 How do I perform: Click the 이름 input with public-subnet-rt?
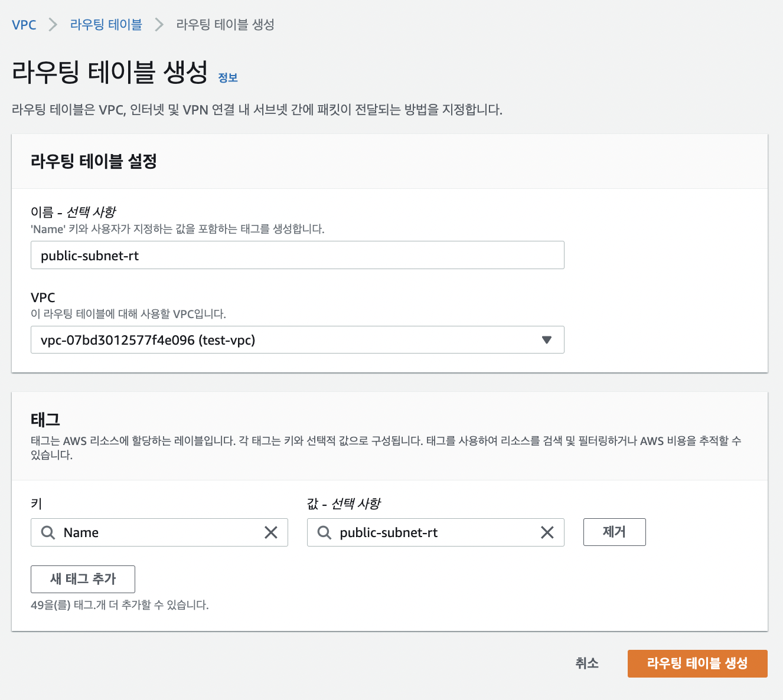[298, 255]
